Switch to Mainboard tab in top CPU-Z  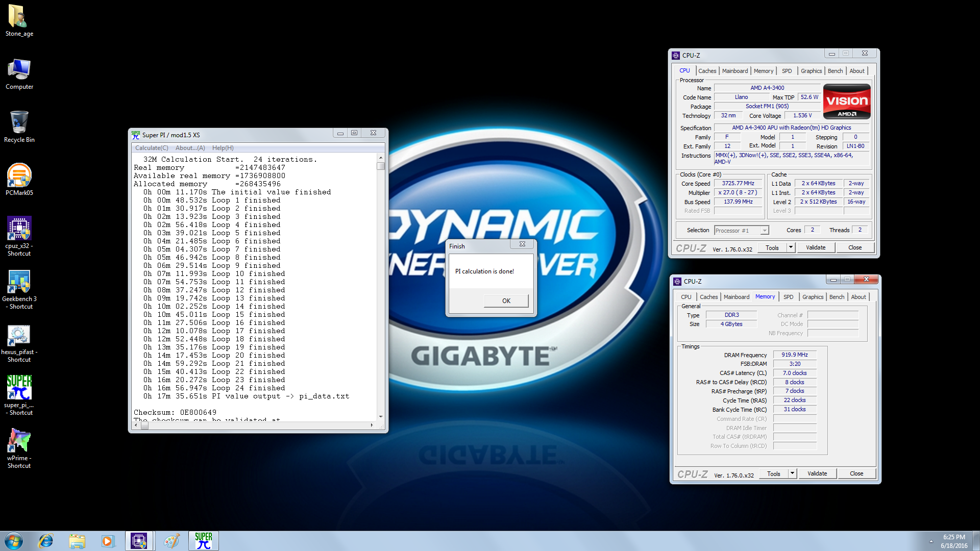(735, 71)
